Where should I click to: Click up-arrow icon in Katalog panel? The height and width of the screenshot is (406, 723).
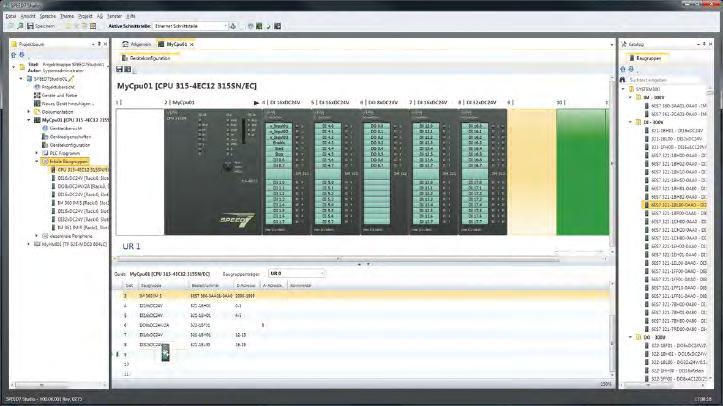(623, 69)
